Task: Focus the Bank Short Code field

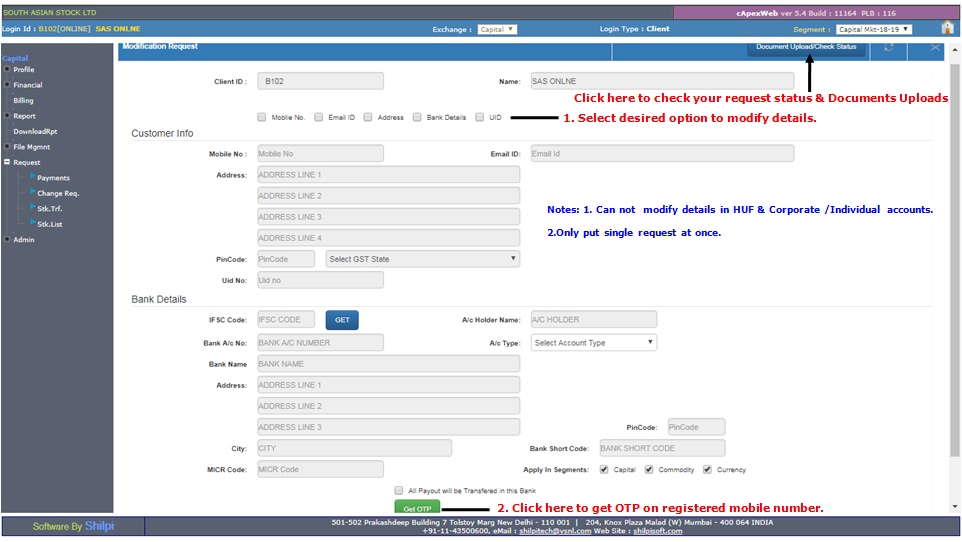Action: (662, 448)
